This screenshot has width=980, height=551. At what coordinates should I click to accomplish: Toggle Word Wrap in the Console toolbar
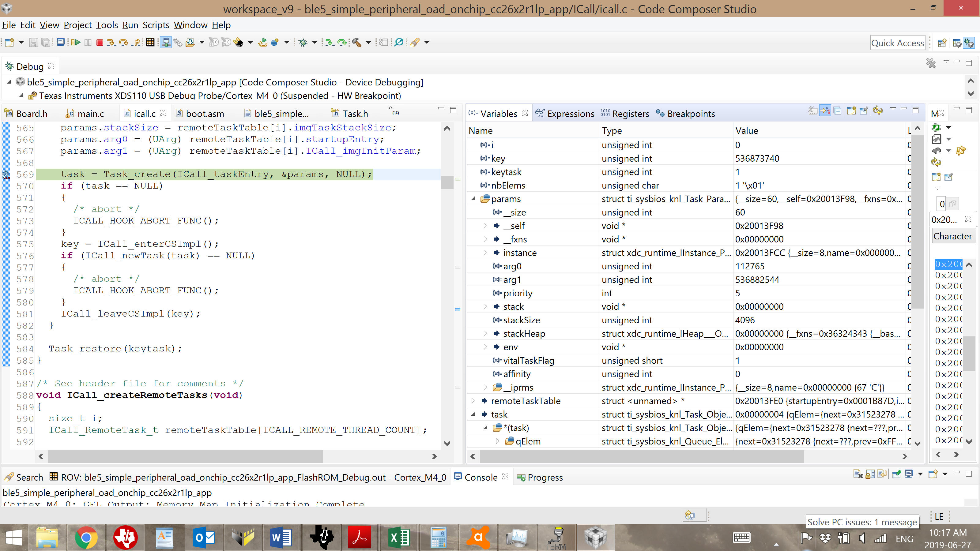tap(882, 474)
